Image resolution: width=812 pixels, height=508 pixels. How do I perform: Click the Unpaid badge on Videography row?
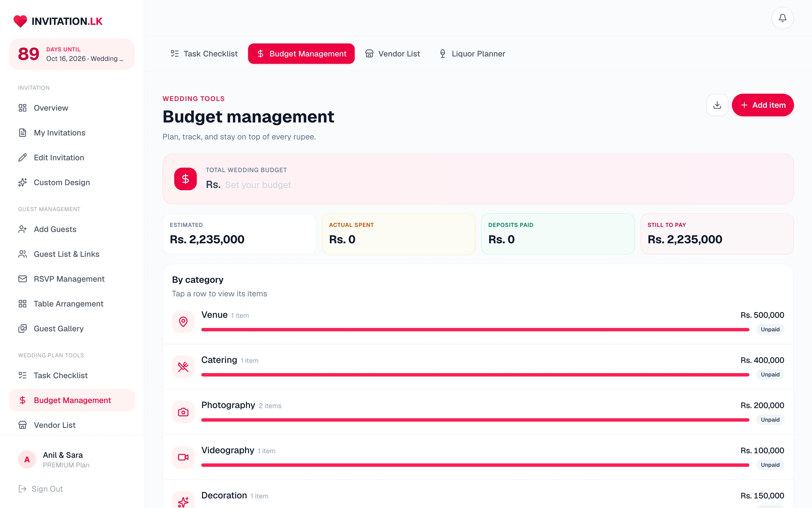pos(770,465)
